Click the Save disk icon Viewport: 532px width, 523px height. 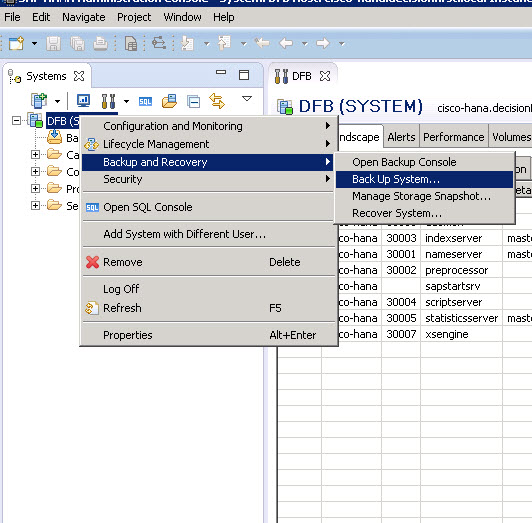click(53, 44)
